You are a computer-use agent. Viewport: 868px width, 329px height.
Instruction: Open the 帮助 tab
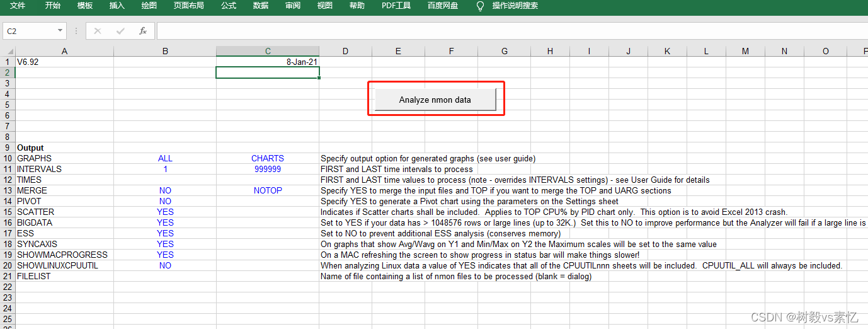pos(357,6)
